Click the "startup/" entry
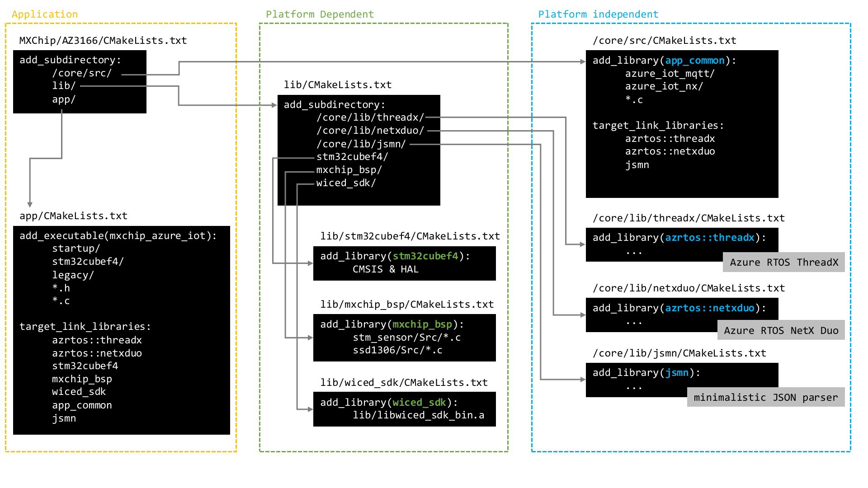Screen dimensions: 868x488 coord(76,249)
